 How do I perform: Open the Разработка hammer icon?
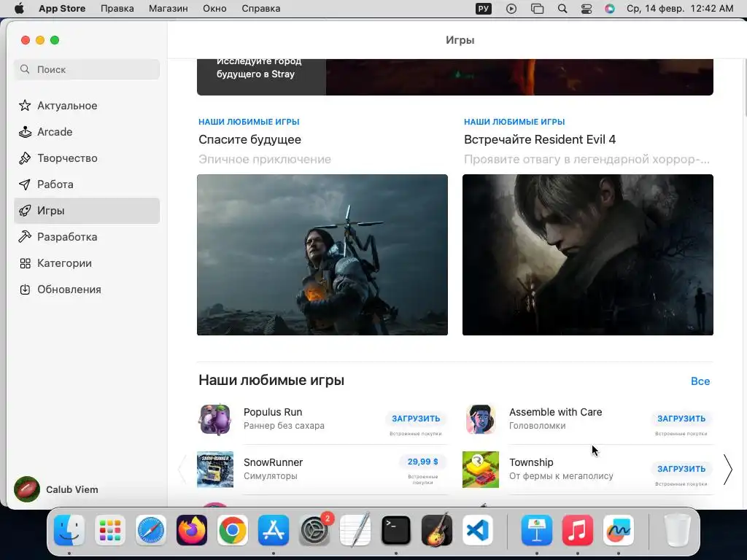(x=25, y=237)
